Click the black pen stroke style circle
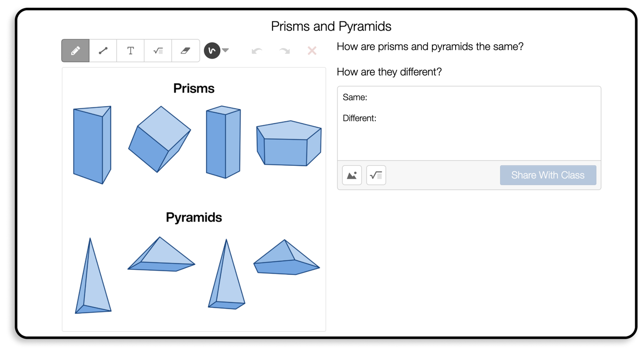This screenshot has height=350, width=644. click(212, 50)
